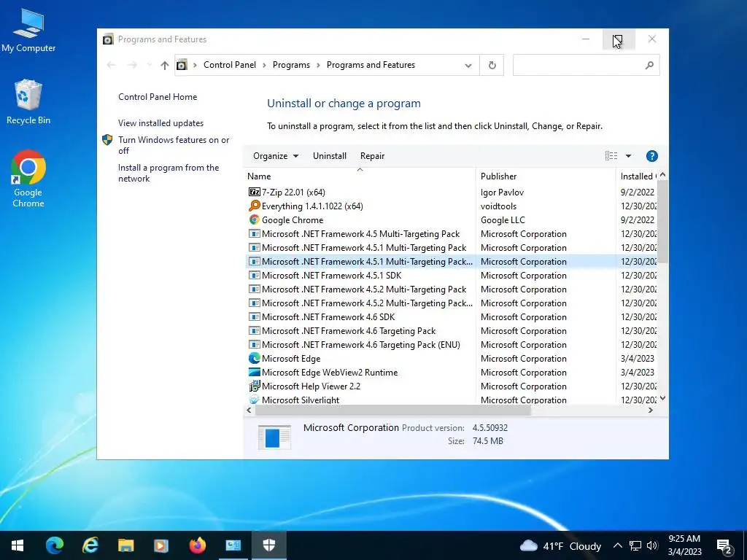The image size is (747, 560).
Task: Open Install a program from the network
Action: [x=169, y=173]
